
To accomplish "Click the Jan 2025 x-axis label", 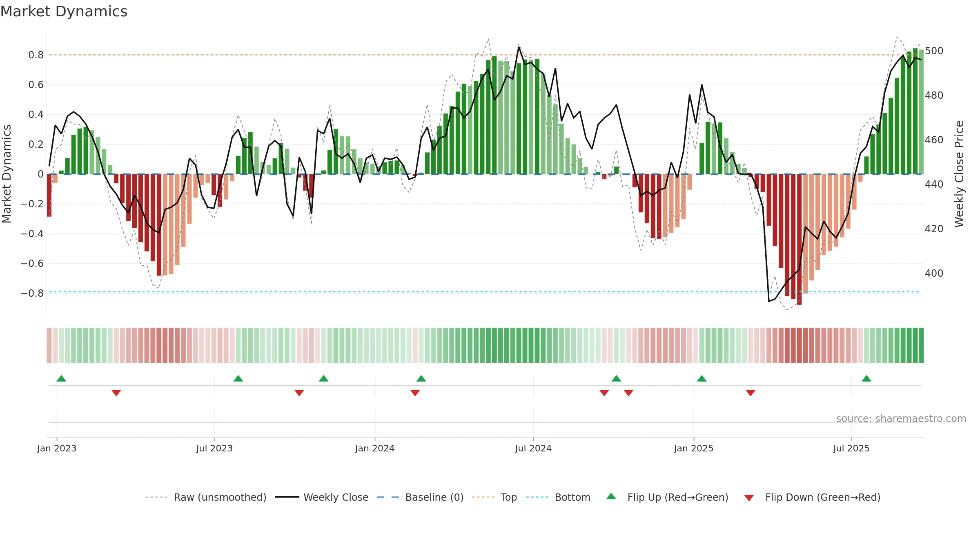I will (694, 448).
